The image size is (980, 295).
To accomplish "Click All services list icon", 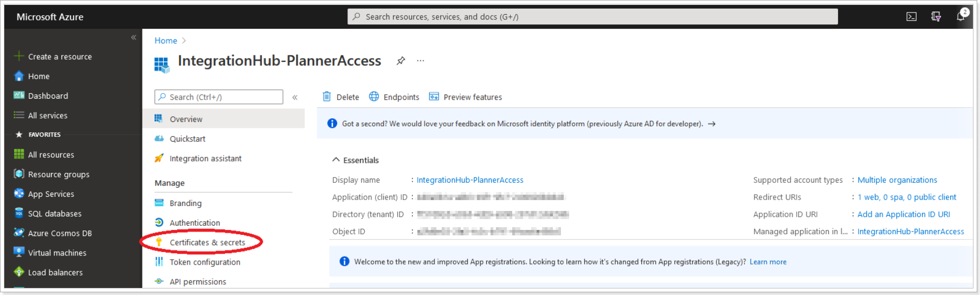I will pyautogui.click(x=19, y=115).
